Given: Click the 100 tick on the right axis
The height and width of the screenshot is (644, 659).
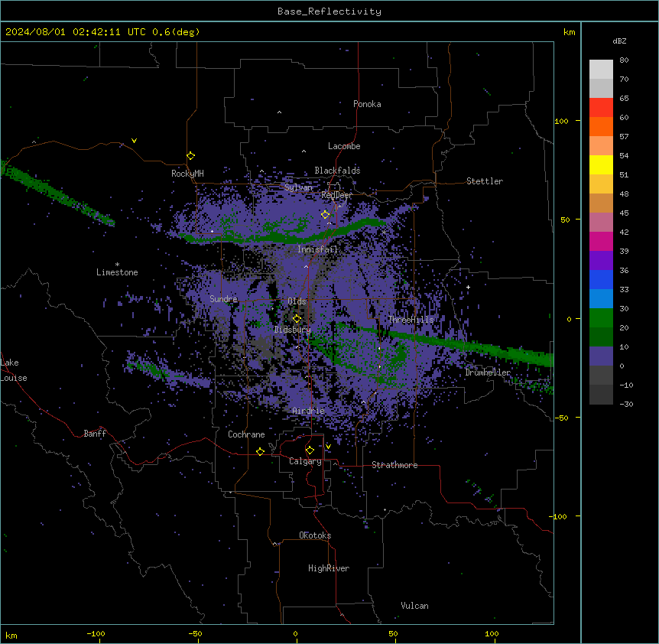Looking at the screenshot, I should [561, 121].
